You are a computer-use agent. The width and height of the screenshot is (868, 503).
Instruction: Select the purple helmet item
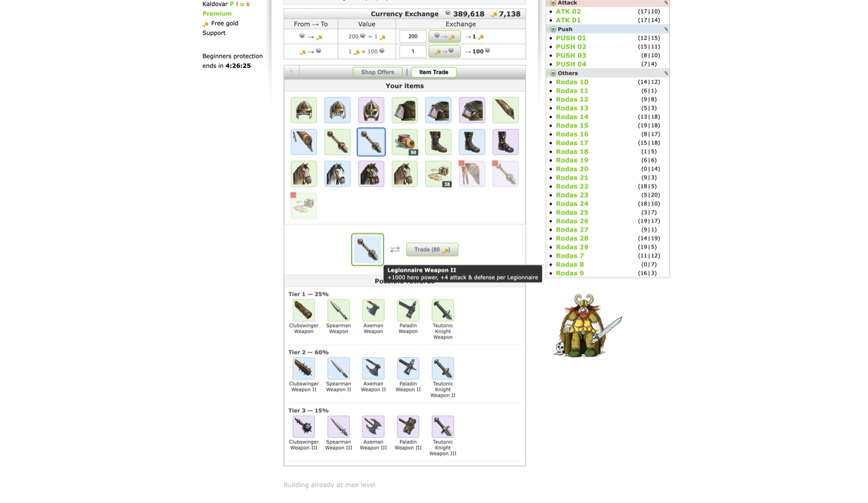point(371,110)
